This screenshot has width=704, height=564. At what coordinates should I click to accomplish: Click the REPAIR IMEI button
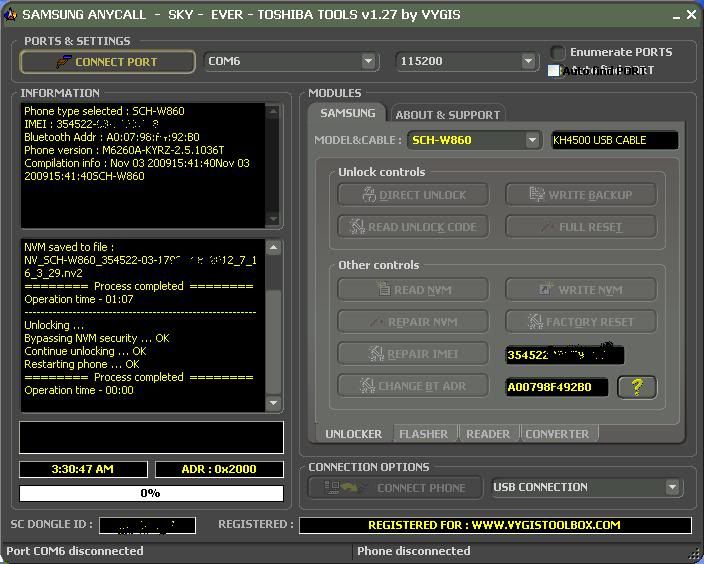point(413,354)
